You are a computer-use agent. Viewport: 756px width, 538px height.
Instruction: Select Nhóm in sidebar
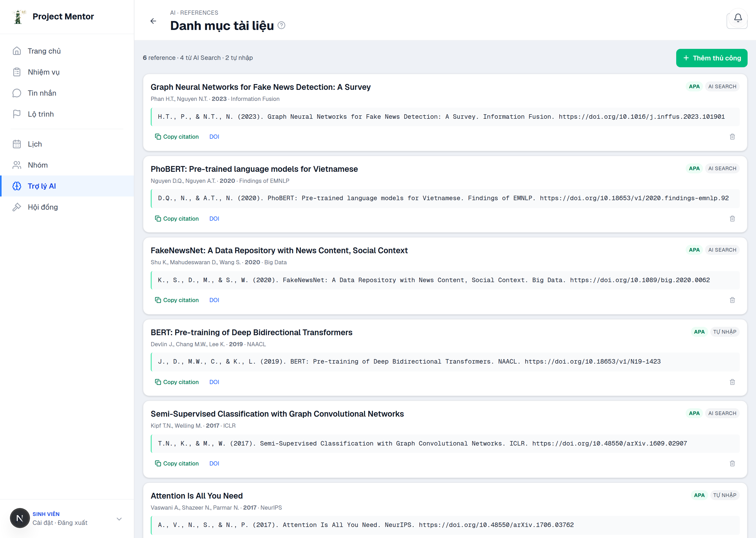pyautogui.click(x=67, y=165)
